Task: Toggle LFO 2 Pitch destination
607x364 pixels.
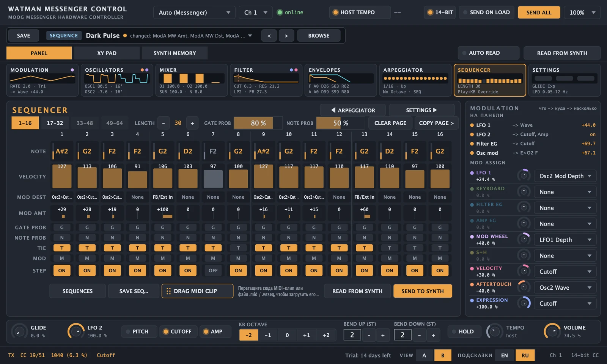Action: click(139, 331)
